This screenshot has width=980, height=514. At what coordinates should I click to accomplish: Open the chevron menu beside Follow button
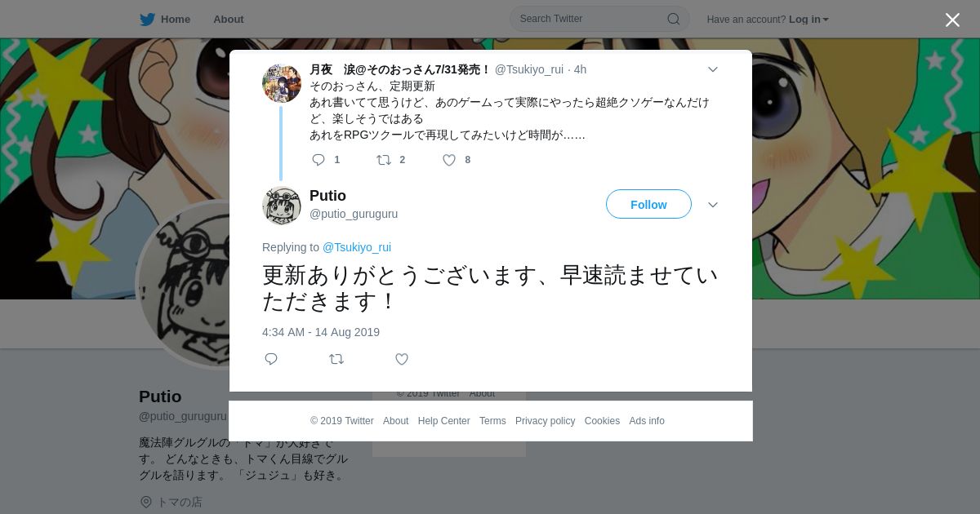coord(713,205)
